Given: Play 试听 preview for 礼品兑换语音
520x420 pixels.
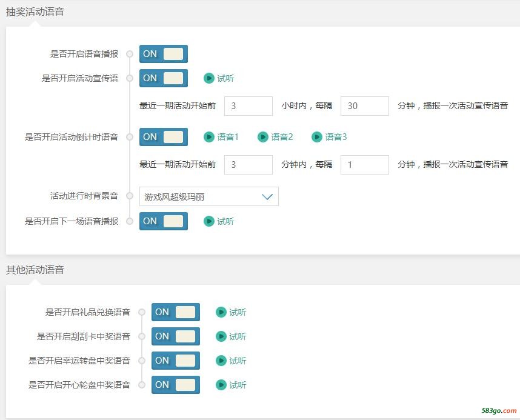Looking at the screenshot, I should click(231, 312).
